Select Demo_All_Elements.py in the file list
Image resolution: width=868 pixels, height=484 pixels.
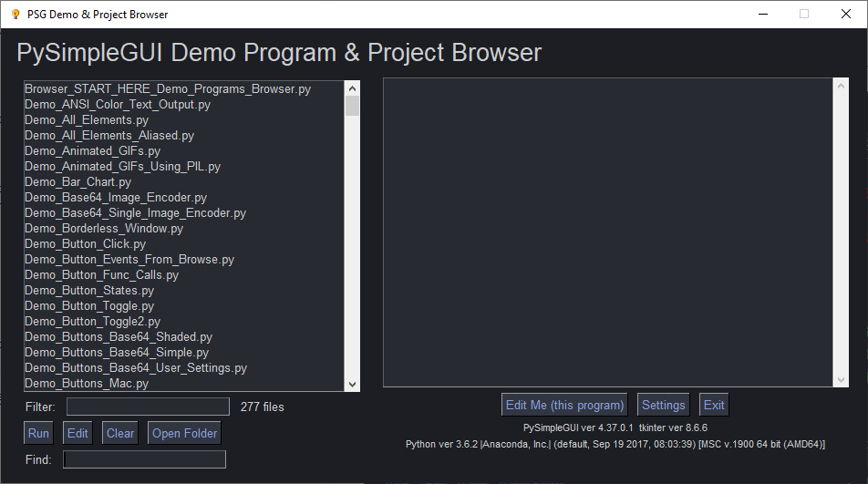pos(87,120)
